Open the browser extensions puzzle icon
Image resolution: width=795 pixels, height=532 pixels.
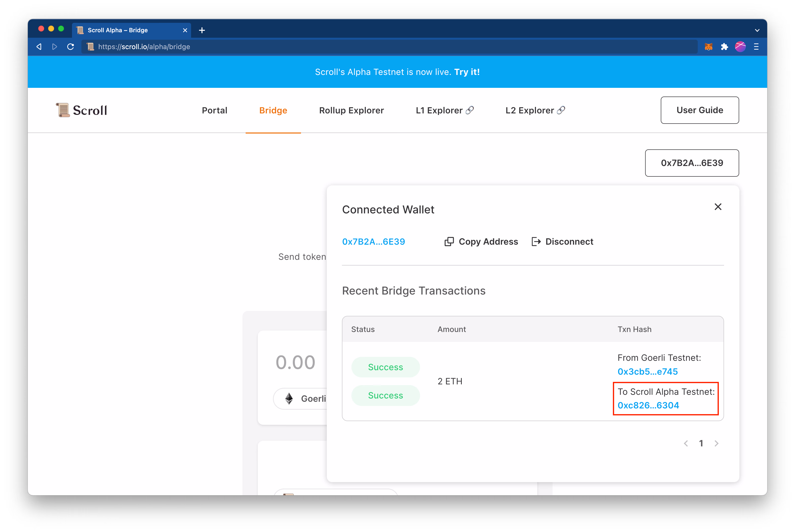click(725, 47)
